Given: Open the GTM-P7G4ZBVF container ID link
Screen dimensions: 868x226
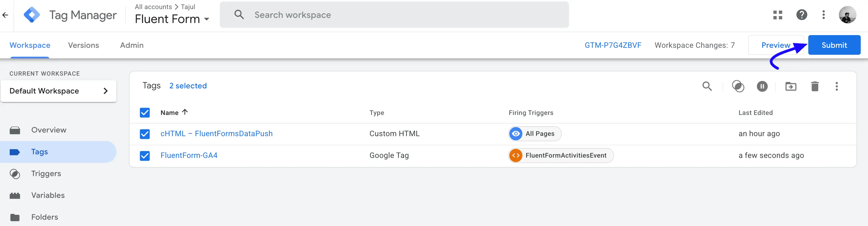Looking at the screenshot, I should coord(613,45).
